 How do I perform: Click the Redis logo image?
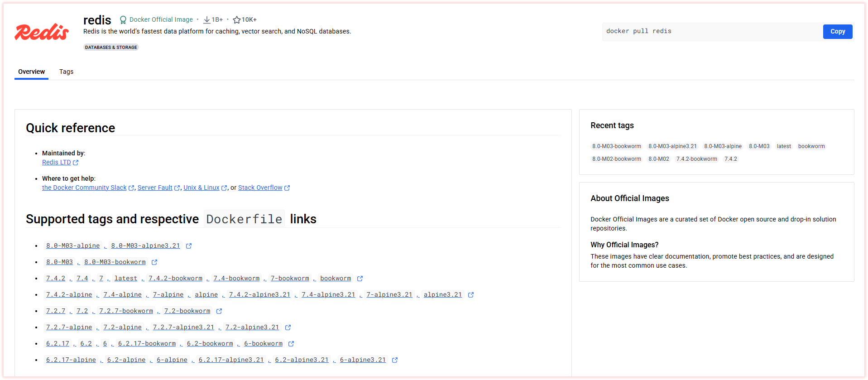pos(42,32)
